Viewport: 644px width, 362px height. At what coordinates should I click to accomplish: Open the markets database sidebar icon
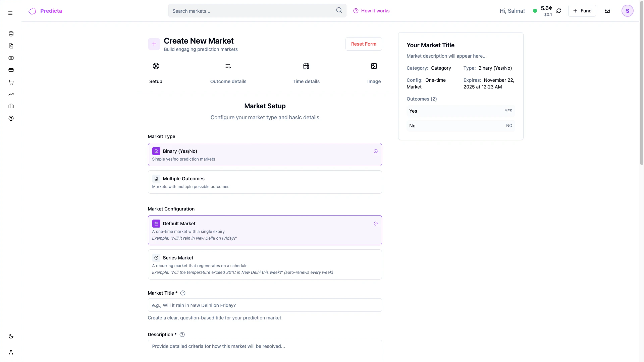click(11, 34)
